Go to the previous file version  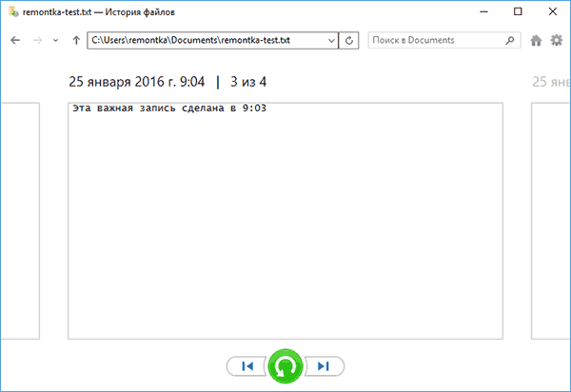pyautogui.click(x=246, y=366)
